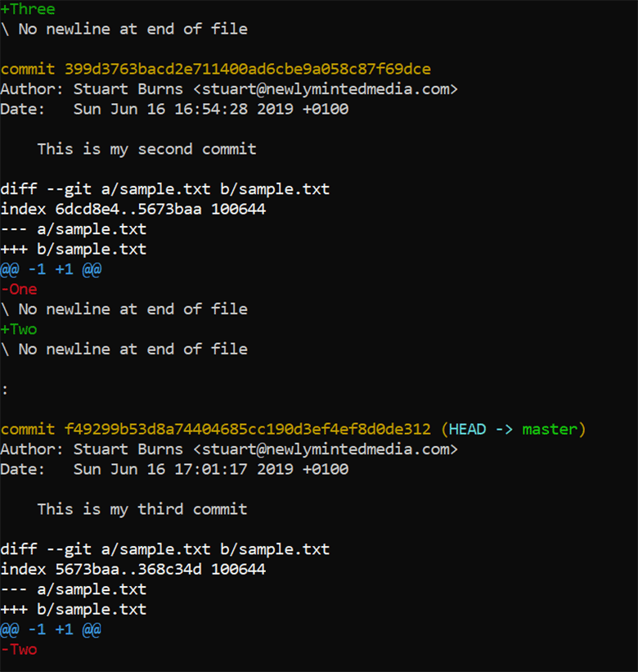
Task: Click the index 5673baa..368c34d line
Action: coord(133,569)
